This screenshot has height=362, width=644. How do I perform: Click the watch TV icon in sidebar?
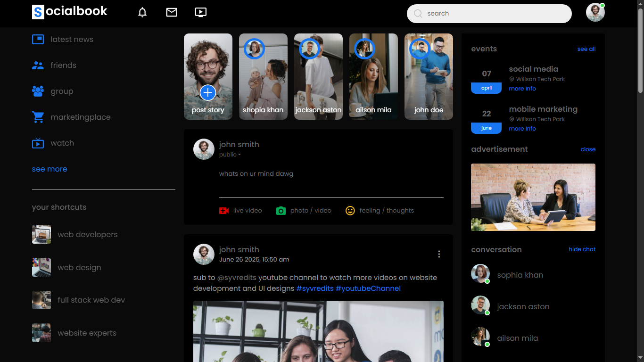(x=38, y=143)
